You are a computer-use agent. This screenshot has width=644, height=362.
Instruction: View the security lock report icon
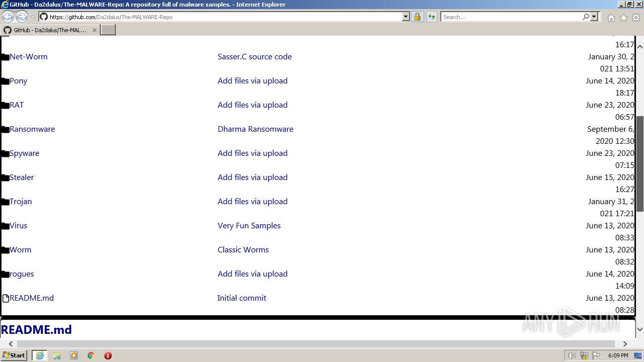(x=417, y=17)
